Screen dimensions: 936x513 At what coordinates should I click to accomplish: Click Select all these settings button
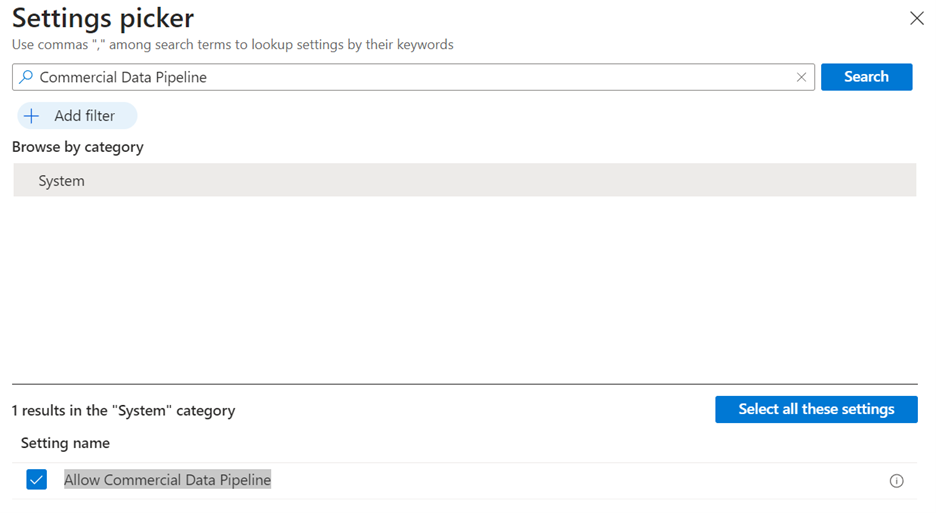[x=816, y=409]
